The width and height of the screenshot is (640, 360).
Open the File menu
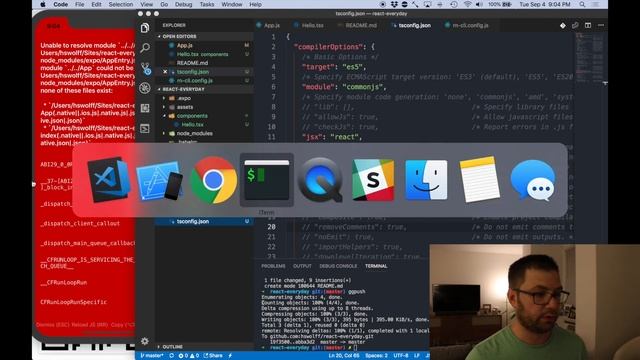click(x=80, y=4)
